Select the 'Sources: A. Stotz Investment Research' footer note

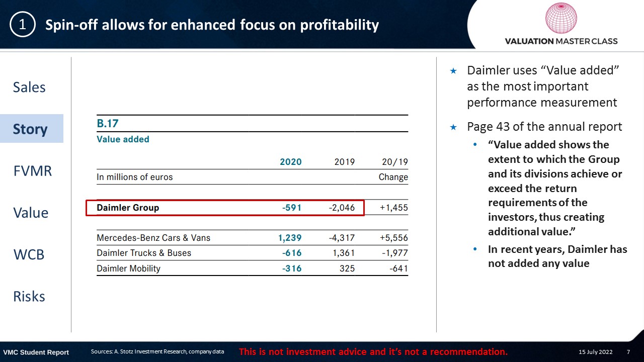tap(157, 351)
